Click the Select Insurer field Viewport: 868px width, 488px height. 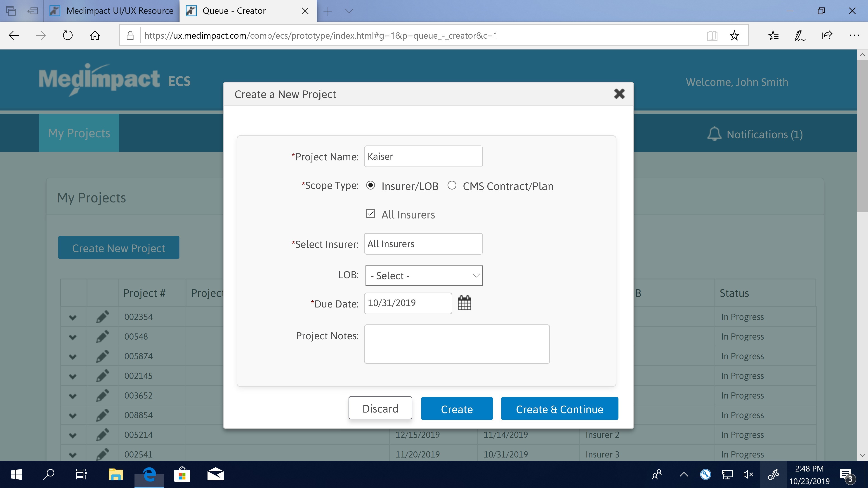click(423, 244)
